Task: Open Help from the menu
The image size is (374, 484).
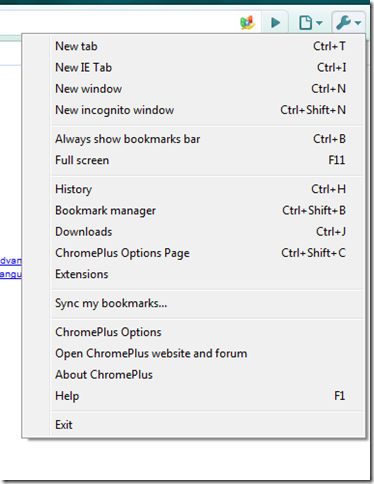Action: coord(207,396)
